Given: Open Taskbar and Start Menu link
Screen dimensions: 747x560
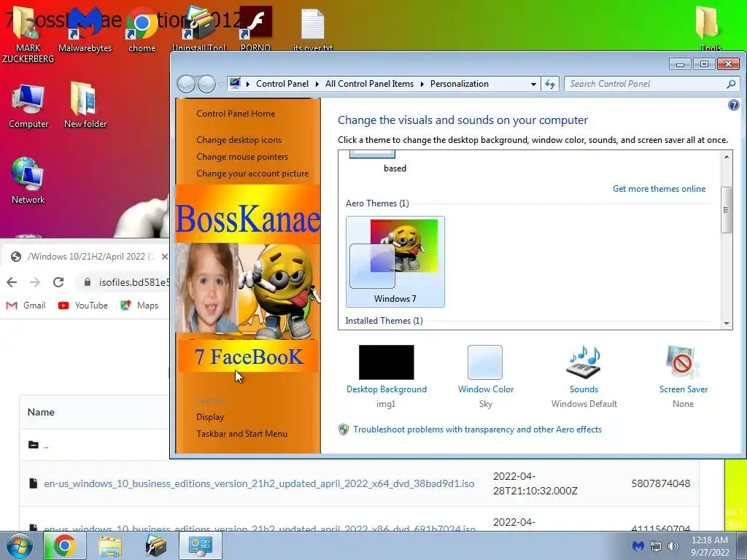Looking at the screenshot, I should tap(241, 433).
